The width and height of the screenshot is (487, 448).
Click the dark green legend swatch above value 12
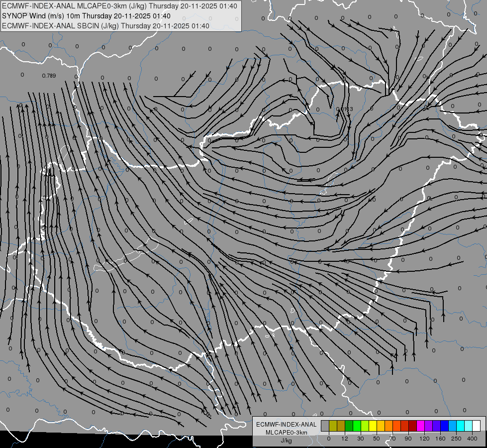(349, 426)
